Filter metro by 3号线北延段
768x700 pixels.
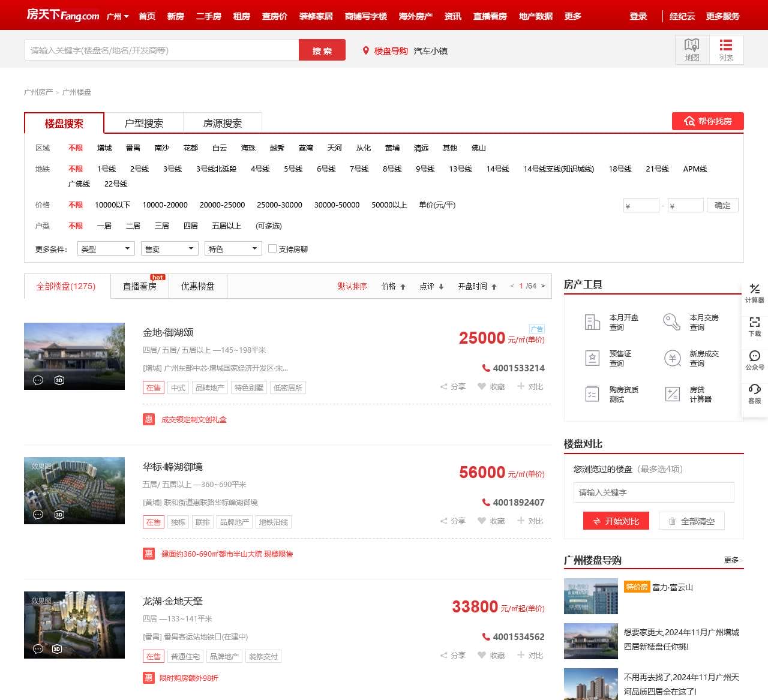pos(216,169)
